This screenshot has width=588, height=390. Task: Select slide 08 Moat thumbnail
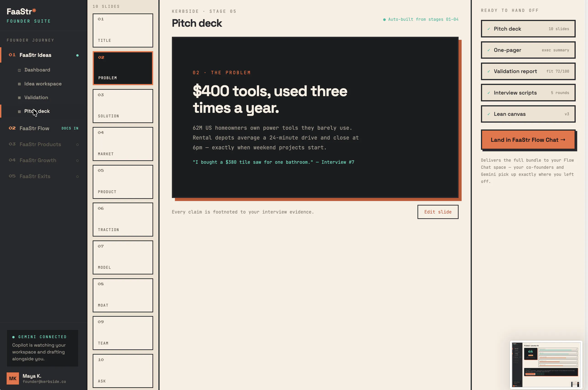click(123, 295)
